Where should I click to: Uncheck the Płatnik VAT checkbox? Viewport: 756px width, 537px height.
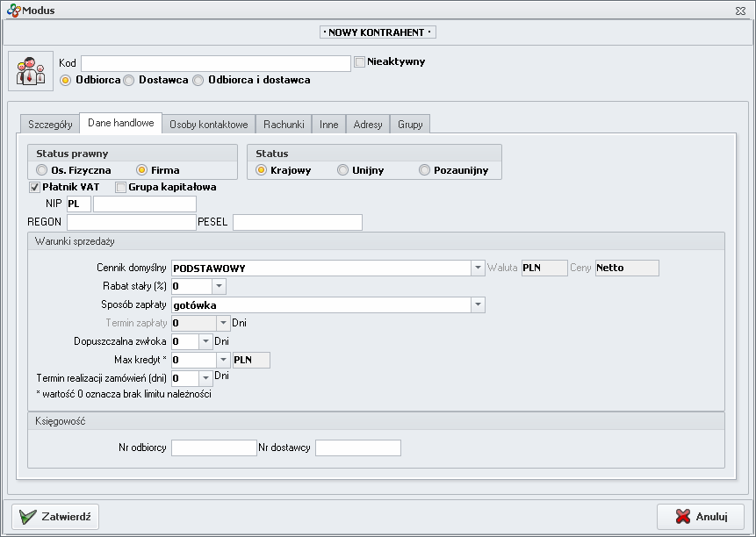click(x=35, y=187)
